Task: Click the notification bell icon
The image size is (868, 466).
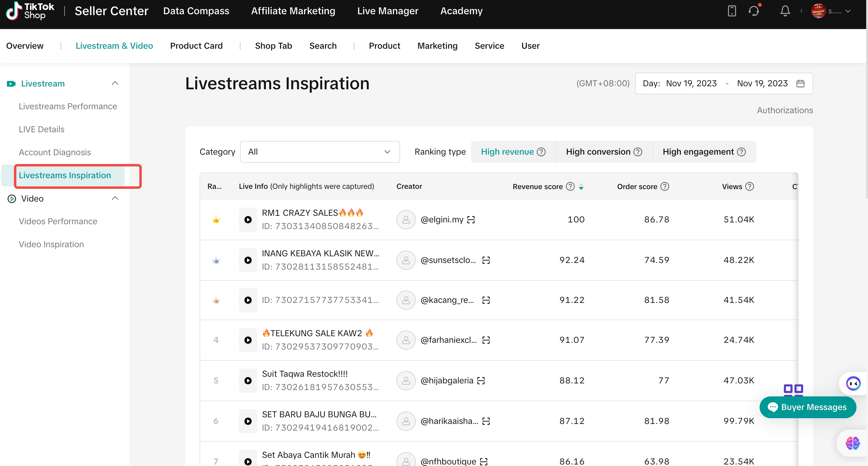Action: 785,11
